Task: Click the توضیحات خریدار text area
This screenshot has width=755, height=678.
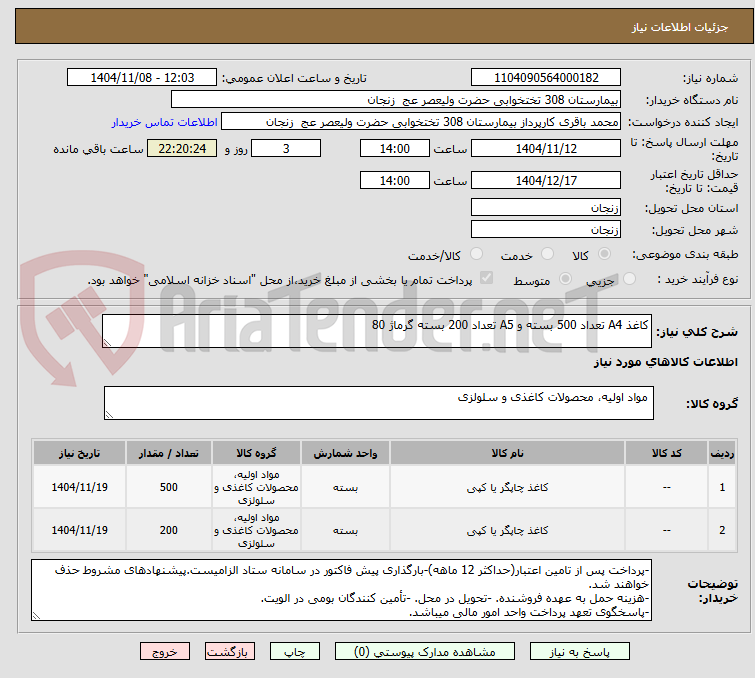Action: click(x=341, y=590)
